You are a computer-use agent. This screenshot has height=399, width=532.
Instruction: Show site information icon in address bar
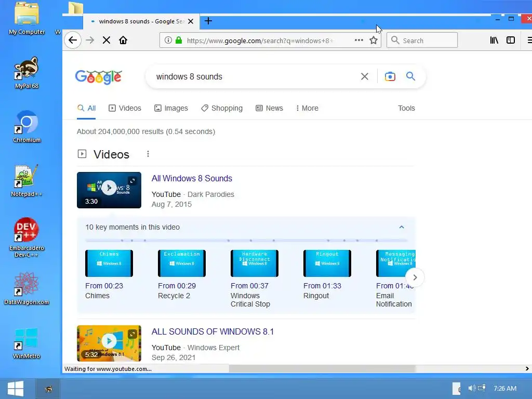[168, 41]
